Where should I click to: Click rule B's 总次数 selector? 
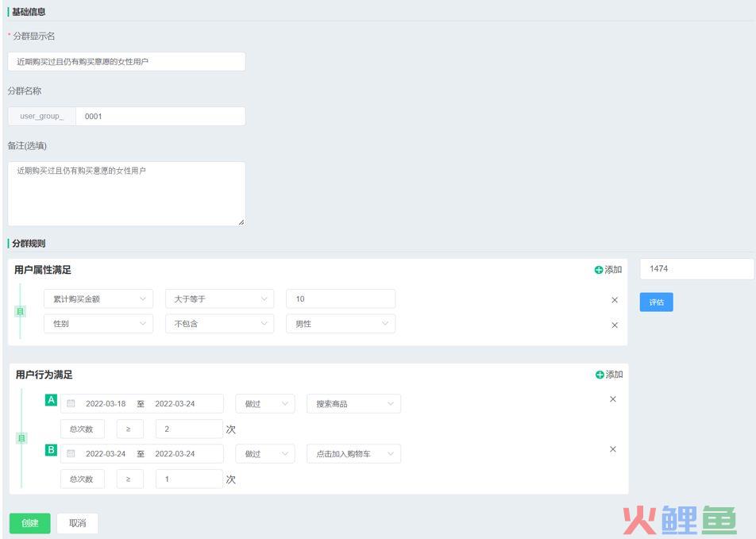click(x=83, y=479)
